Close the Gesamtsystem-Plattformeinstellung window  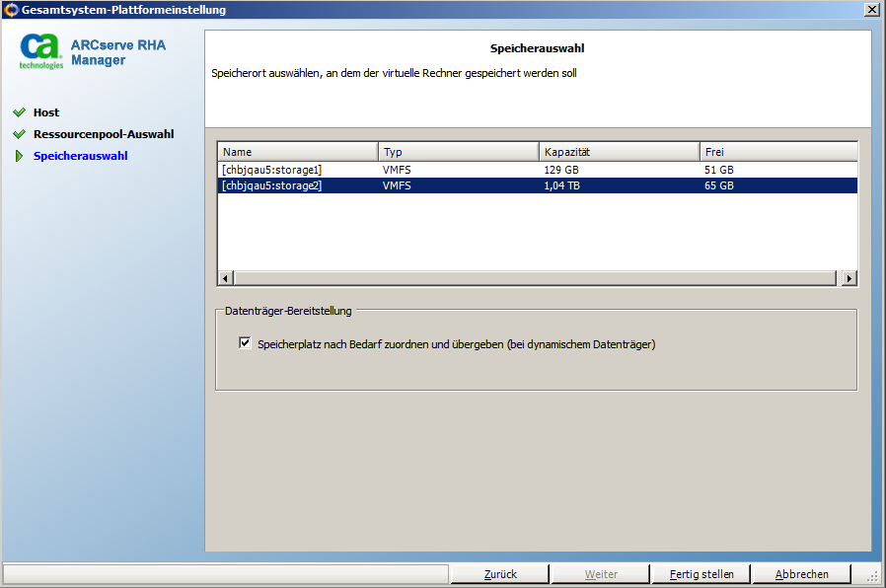(872, 10)
